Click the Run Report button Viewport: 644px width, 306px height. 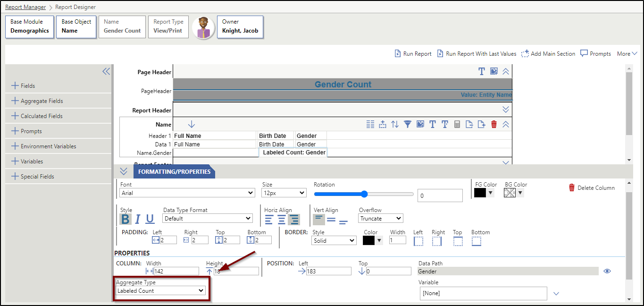coord(413,53)
